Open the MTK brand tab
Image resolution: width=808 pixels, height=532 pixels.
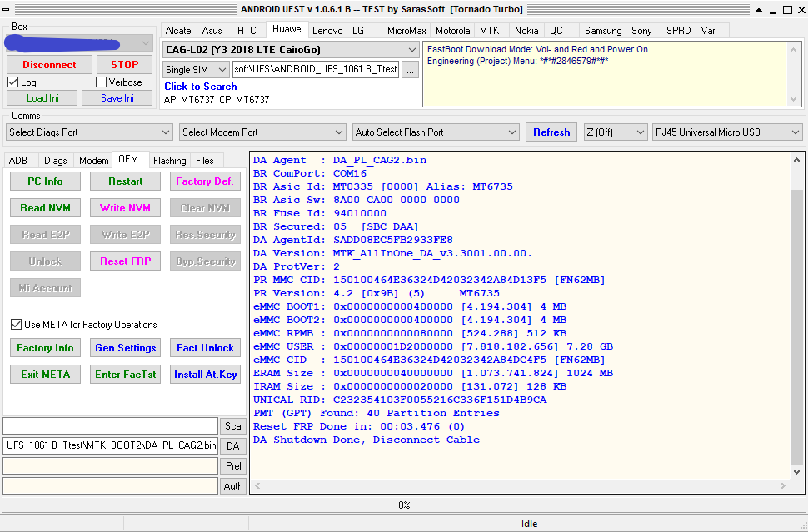489,31
